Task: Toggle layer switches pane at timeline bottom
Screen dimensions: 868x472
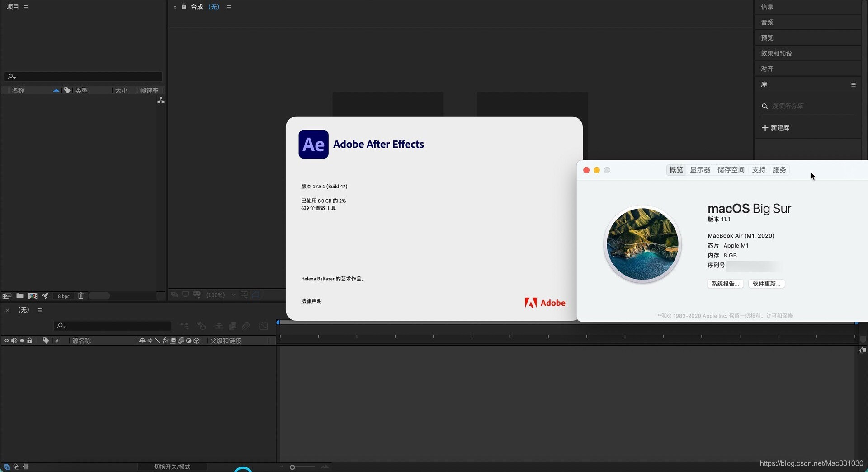Action: pyautogui.click(x=7, y=467)
